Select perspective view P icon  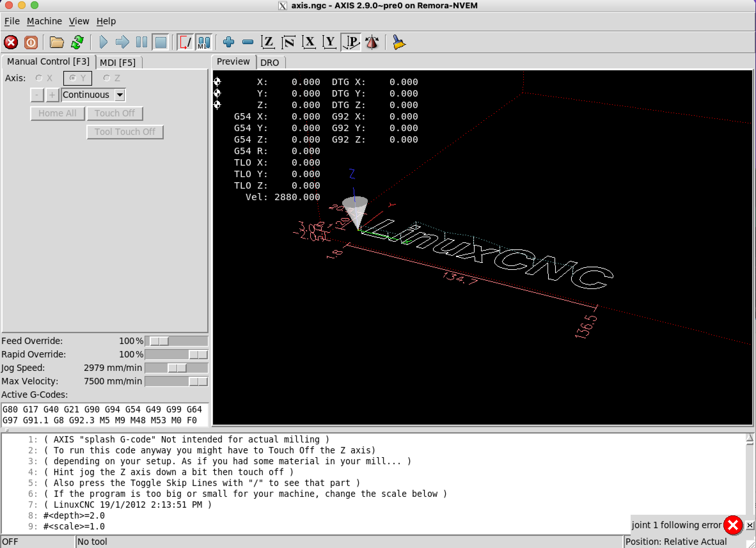351,42
